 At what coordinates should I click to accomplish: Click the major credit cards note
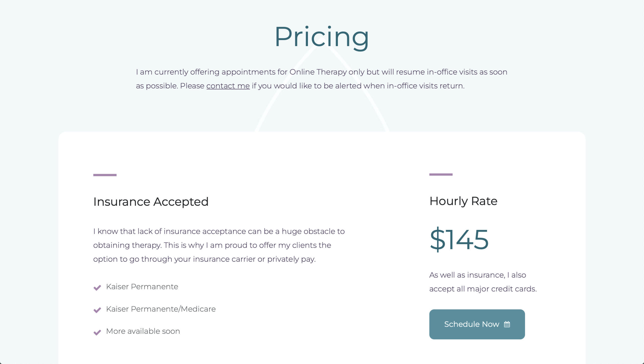(483, 282)
